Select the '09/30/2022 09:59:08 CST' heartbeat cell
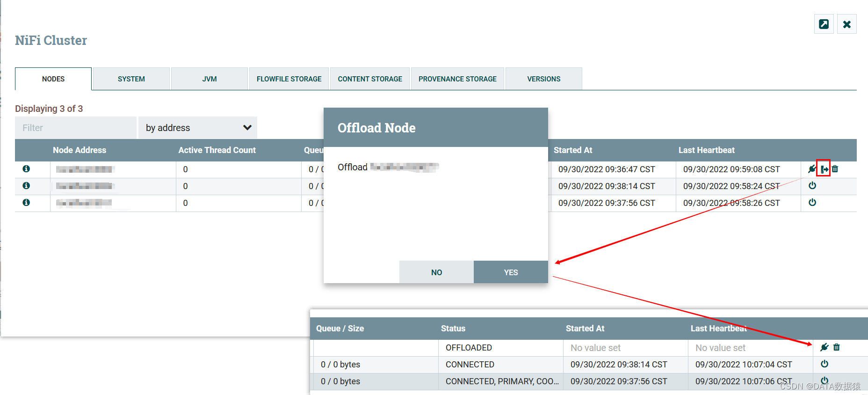The height and width of the screenshot is (395, 868). coord(738,169)
